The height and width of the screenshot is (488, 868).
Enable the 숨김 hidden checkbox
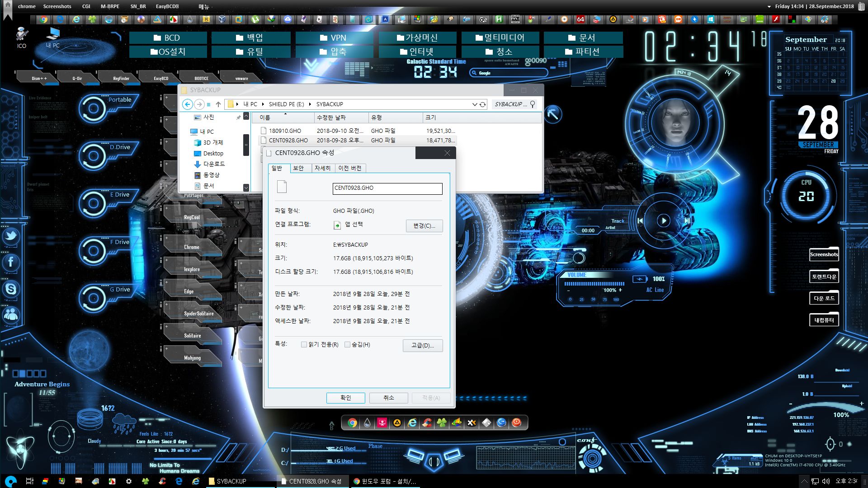(347, 345)
